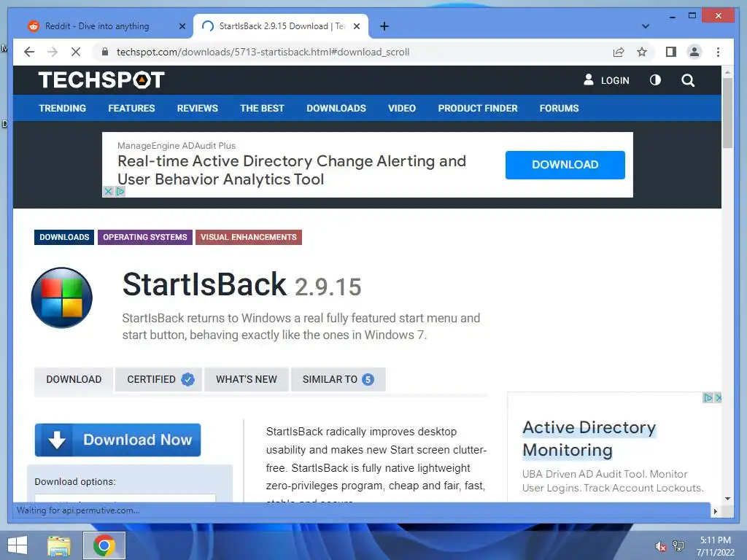Open the DOWNLOADS nav menu
747x560 pixels.
click(x=336, y=108)
